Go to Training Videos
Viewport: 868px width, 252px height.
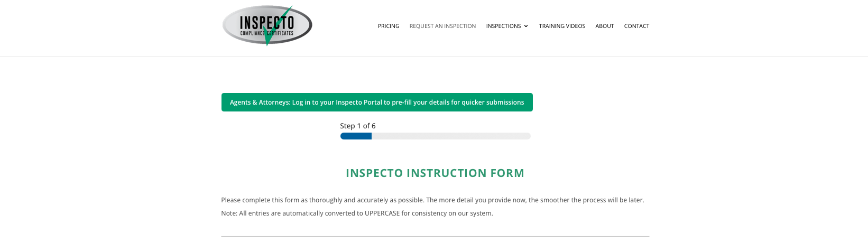click(562, 26)
